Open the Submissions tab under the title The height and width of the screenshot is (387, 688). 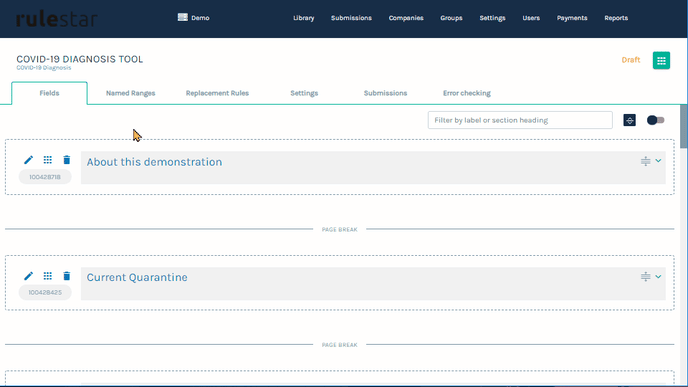click(385, 93)
